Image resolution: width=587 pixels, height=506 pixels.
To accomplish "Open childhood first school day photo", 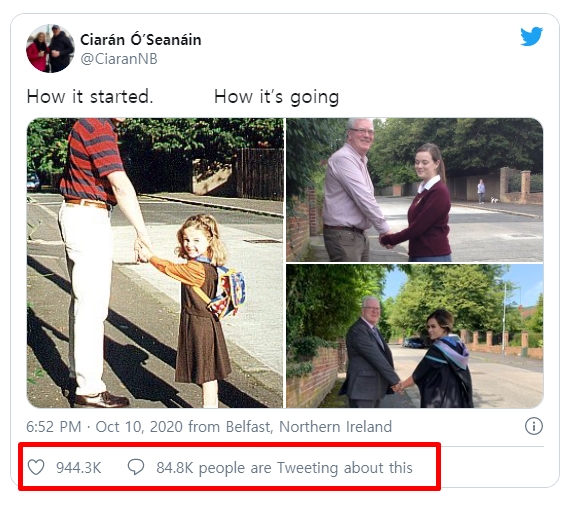I will (x=155, y=263).
